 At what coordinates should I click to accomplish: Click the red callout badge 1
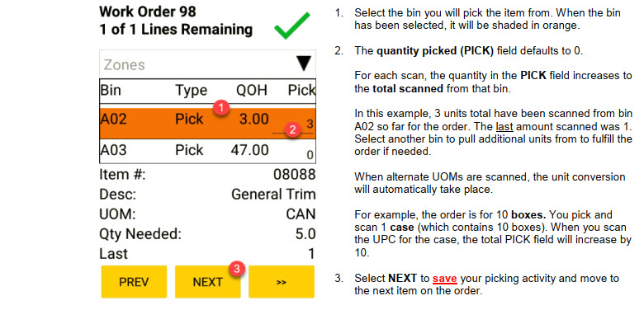tap(222, 109)
